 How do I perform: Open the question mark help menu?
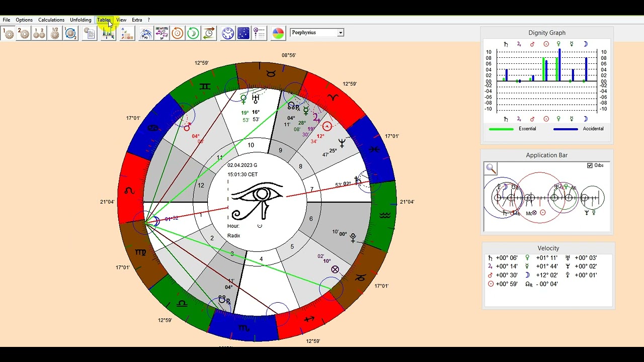coord(148,20)
